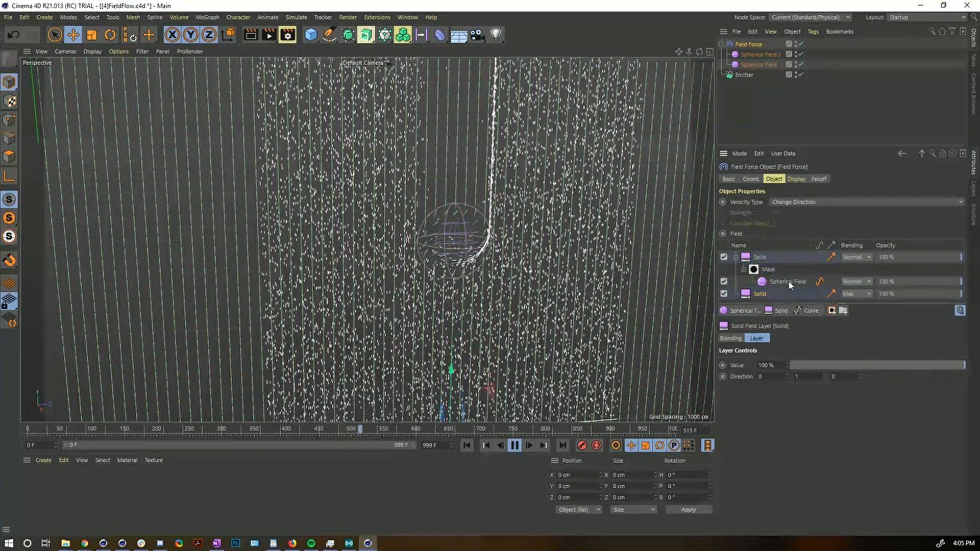The height and width of the screenshot is (551, 980).
Task: Add a Cube primitive object
Action: (x=310, y=35)
